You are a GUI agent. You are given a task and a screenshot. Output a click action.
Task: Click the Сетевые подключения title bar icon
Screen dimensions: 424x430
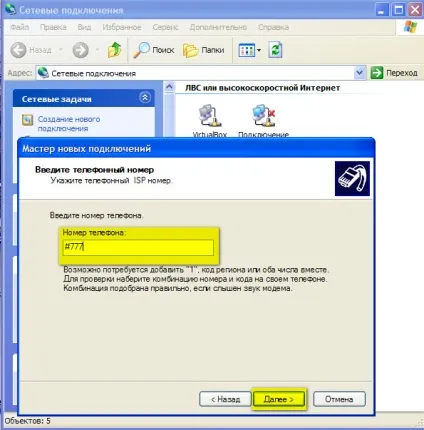pyautogui.click(x=10, y=9)
